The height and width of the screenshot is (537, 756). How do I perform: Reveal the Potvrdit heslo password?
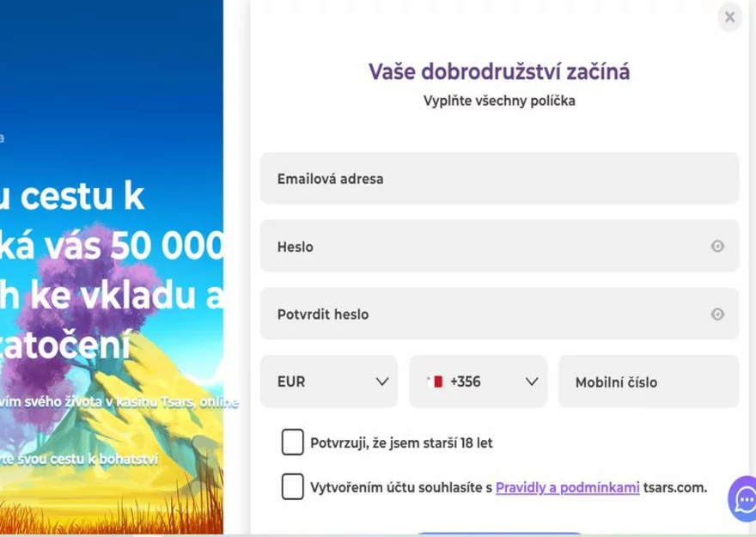click(717, 314)
